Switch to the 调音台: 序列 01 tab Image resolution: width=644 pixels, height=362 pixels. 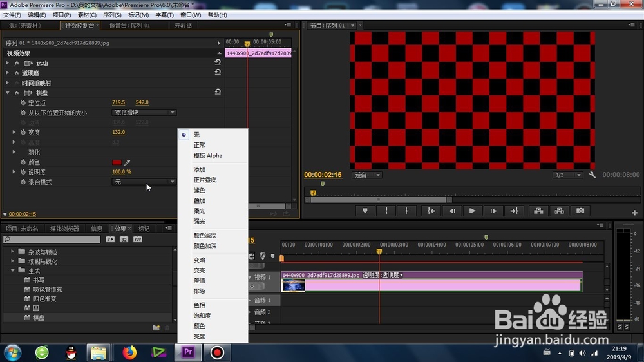(x=129, y=26)
